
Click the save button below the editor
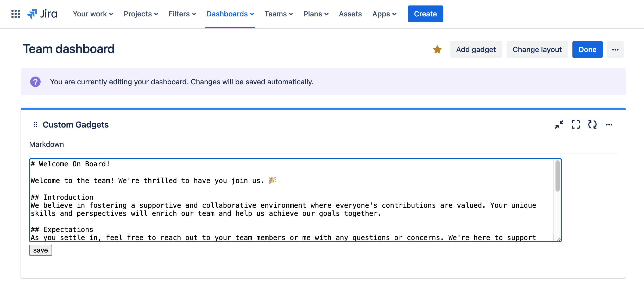[x=41, y=250]
